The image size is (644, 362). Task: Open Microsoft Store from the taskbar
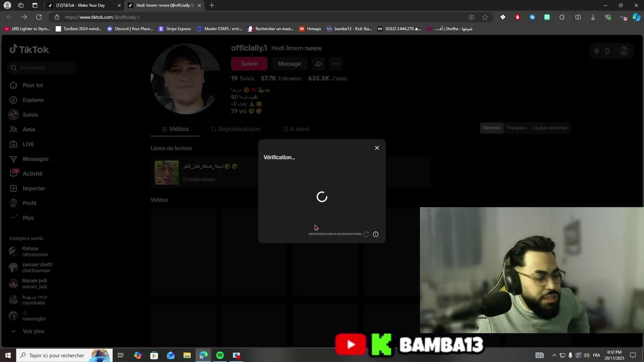154,355
